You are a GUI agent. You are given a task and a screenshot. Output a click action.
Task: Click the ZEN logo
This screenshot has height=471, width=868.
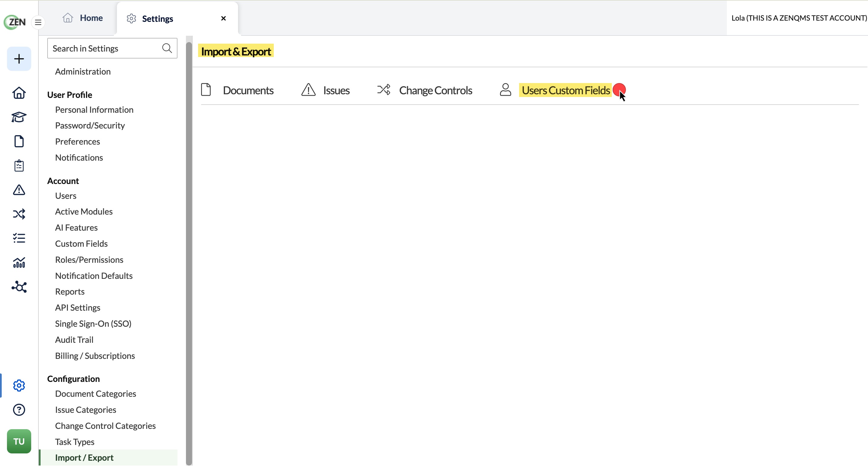pyautogui.click(x=15, y=22)
